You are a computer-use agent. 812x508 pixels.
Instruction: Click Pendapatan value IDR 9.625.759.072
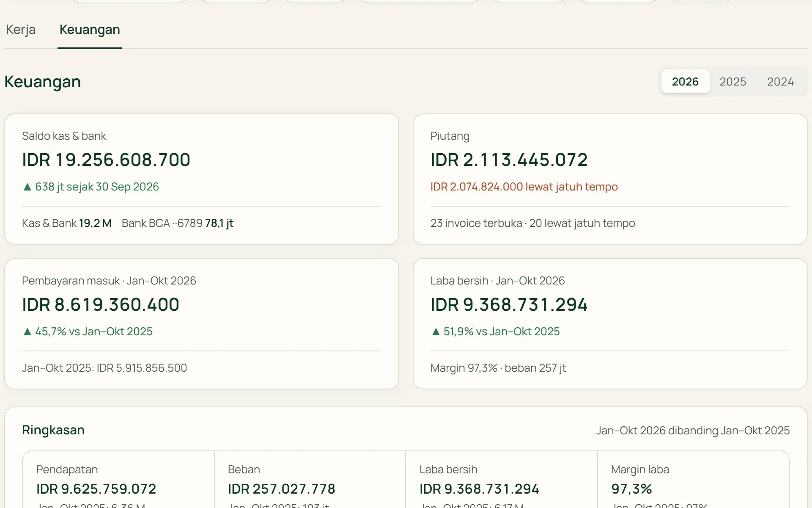pyautogui.click(x=96, y=489)
